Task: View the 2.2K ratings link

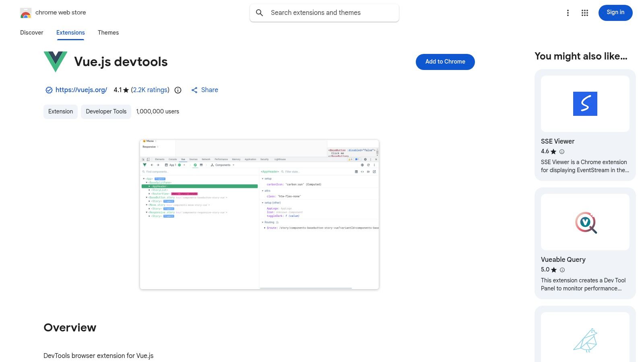Action: [149, 90]
